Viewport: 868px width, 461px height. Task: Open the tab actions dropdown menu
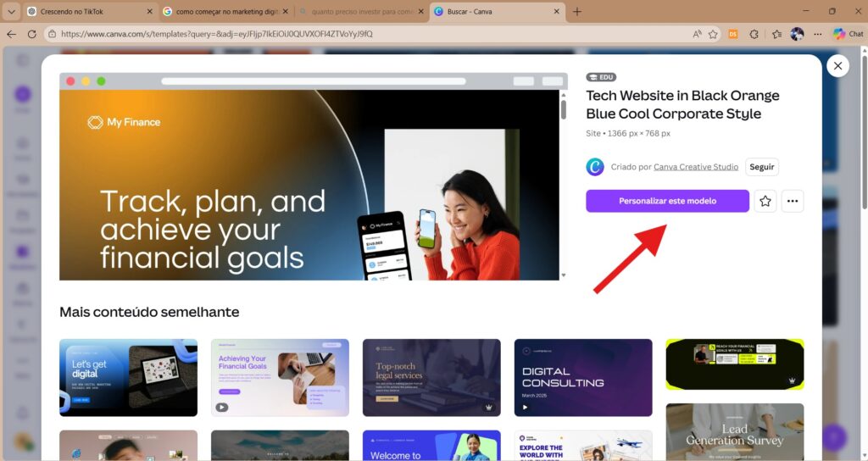point(11,11)
